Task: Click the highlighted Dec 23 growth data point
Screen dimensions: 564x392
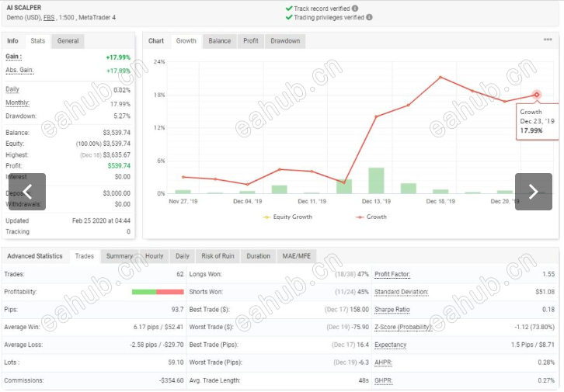Action: pyautogui.click(x=536, y=95)
